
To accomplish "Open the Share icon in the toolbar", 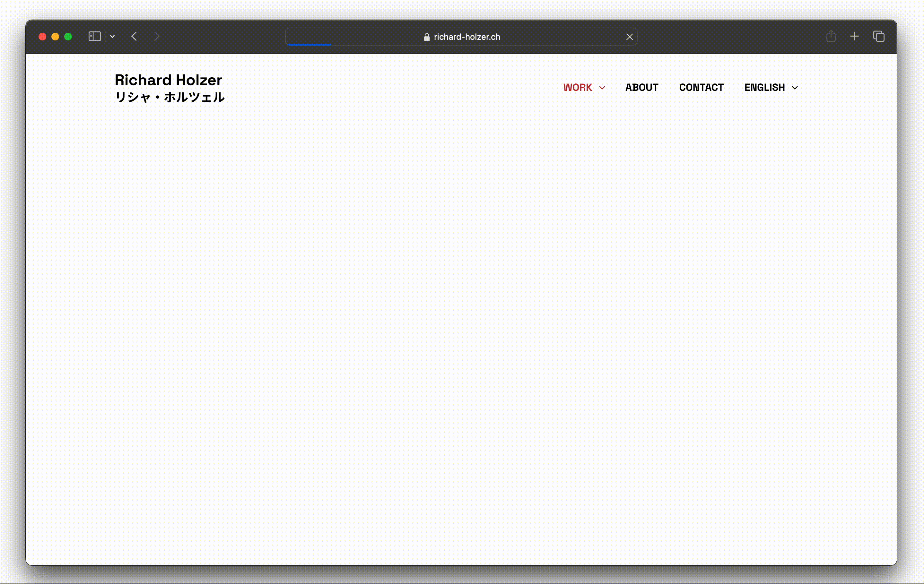I will [x=831, y=37].
